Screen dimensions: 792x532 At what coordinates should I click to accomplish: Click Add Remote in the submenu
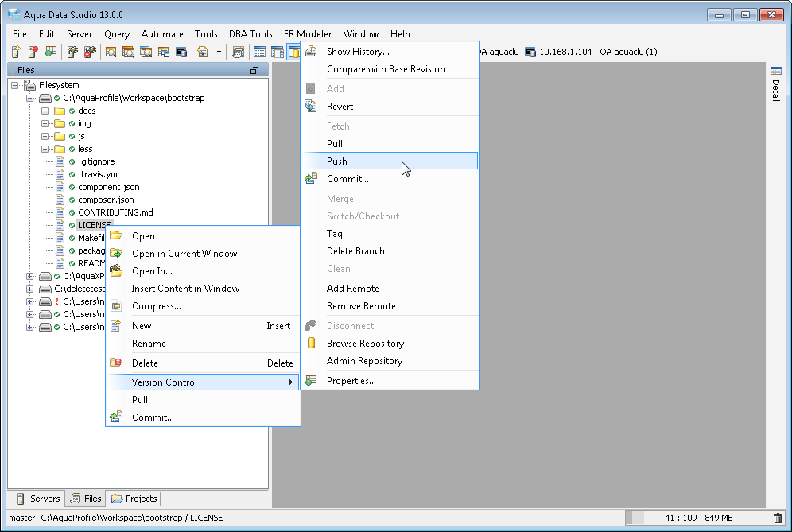pos(390,289)
